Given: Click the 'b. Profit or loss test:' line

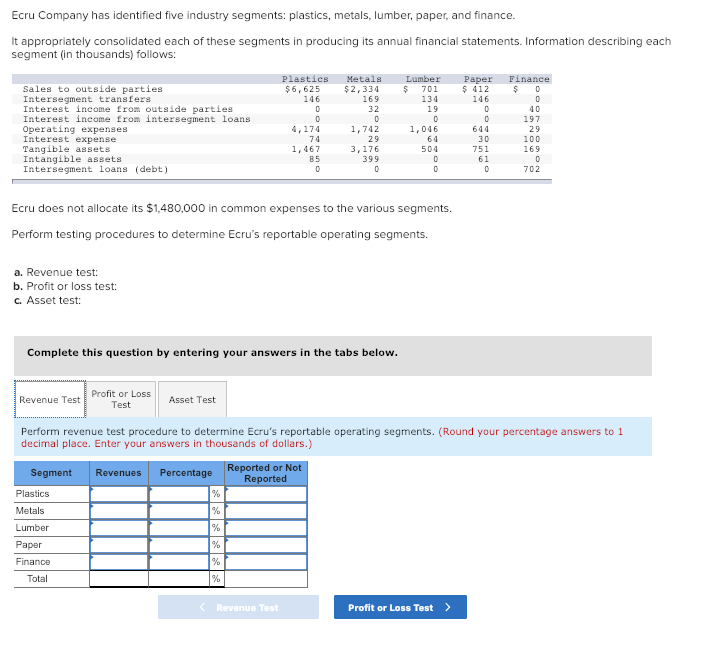Looking at the screenshot, I should [x=65, y=286].
